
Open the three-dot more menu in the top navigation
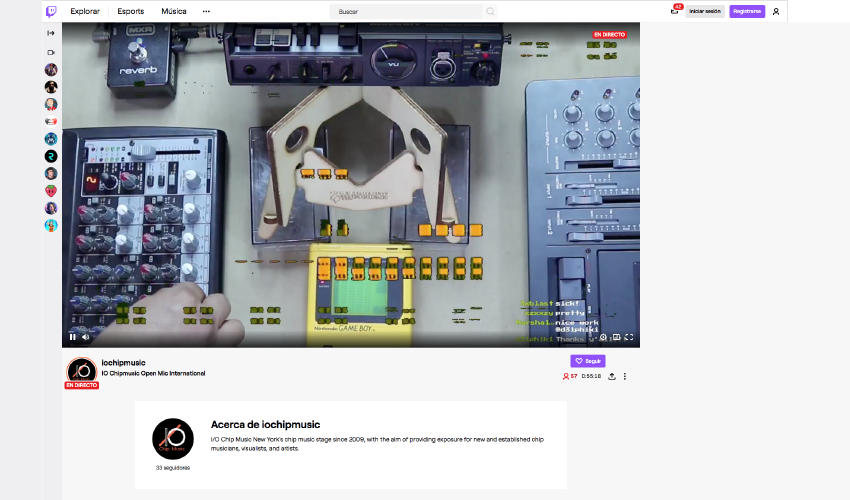(206, 11)
